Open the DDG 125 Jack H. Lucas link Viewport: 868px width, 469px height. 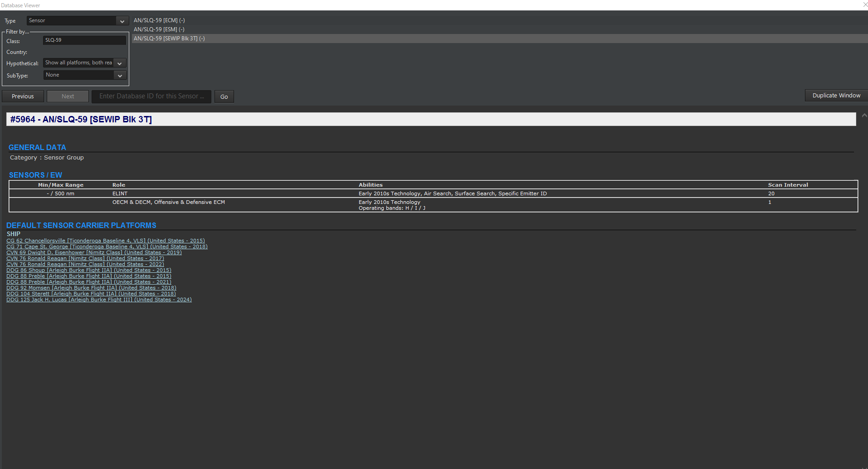click(99, 300)
